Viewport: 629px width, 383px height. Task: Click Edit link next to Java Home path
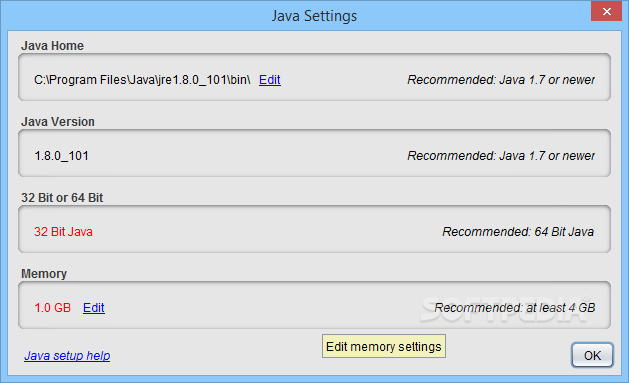270,80
